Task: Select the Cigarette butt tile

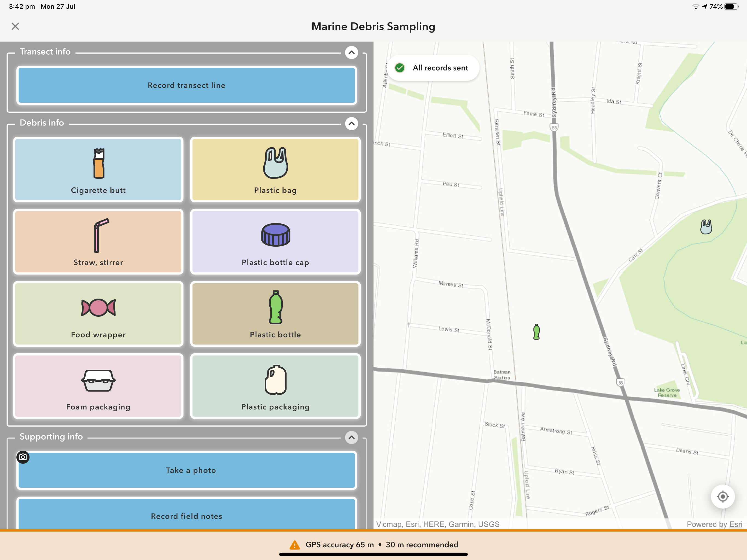Action: click(x=98, y=170)
